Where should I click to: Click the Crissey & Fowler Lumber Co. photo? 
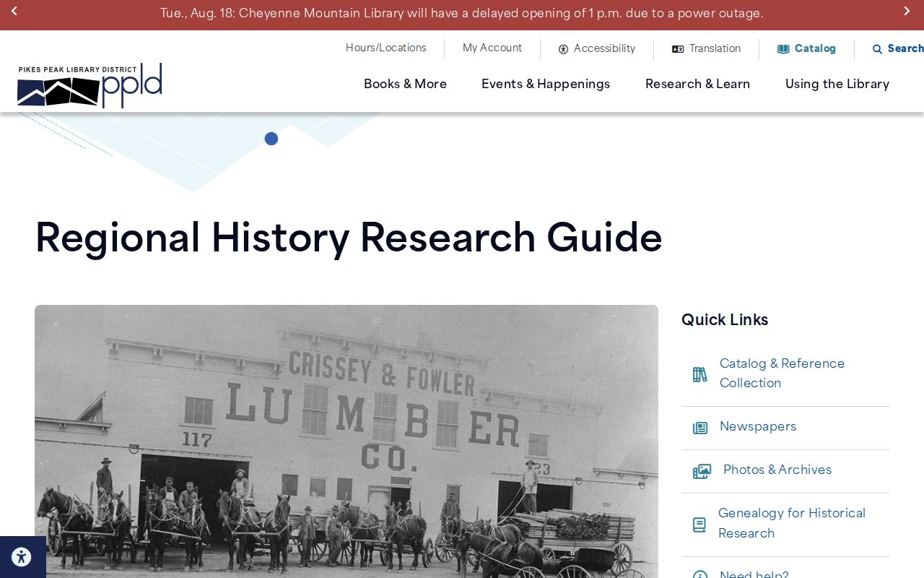(346, 441)
